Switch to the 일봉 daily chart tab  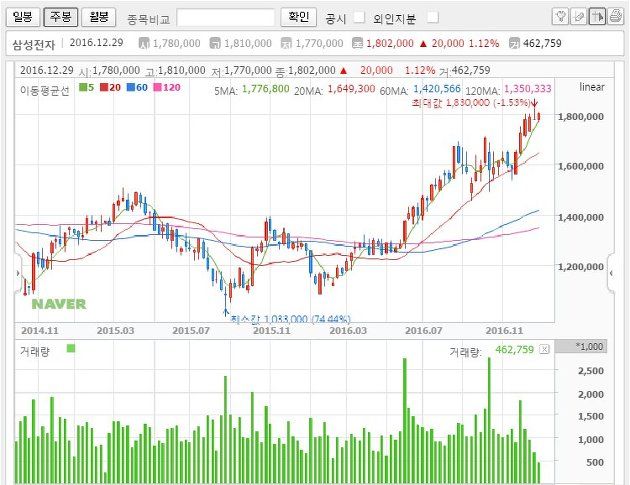point(22,17)
